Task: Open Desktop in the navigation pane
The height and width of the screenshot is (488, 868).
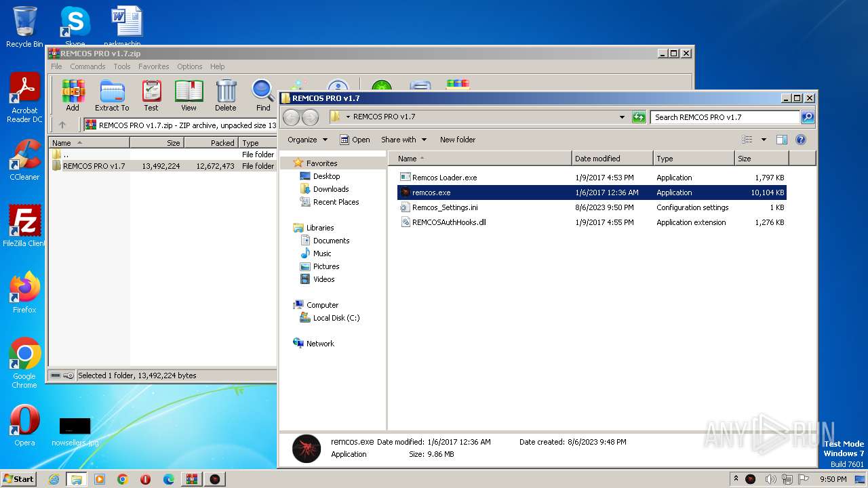Action: 326,176
